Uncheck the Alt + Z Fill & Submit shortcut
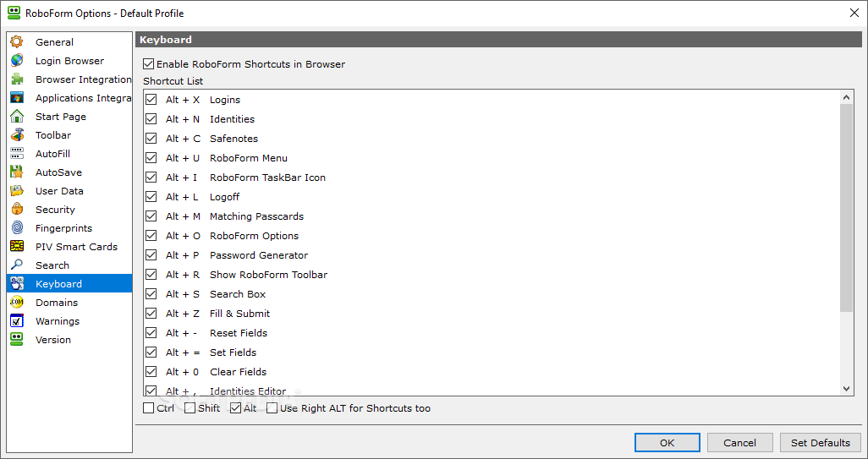The height and width of the screenshot is (459, 868). [151, 313]
